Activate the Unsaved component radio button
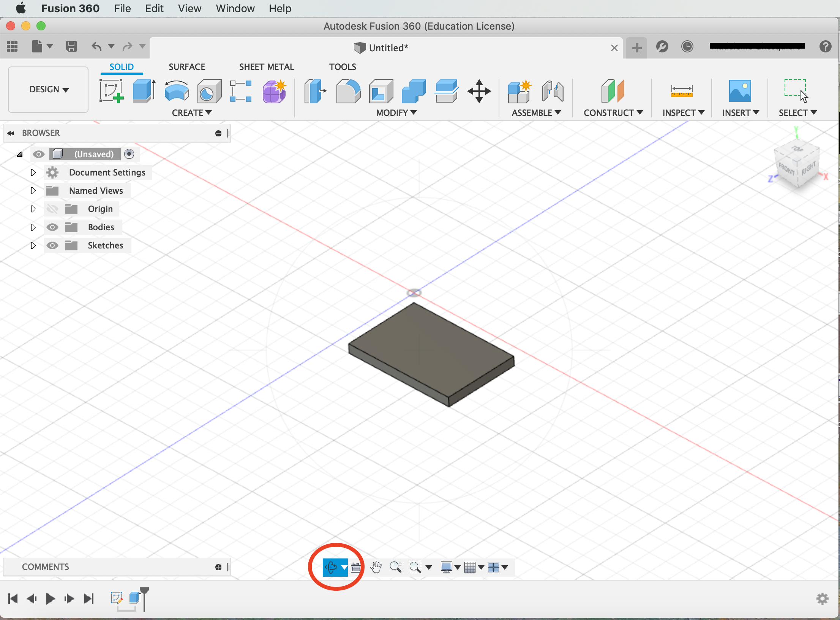The height and width of the screenshot is (620, 840). (129, 154)
